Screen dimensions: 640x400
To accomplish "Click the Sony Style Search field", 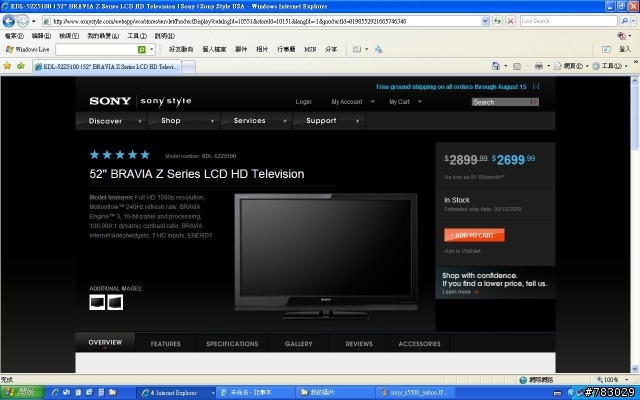I will [x=501, y=102].
